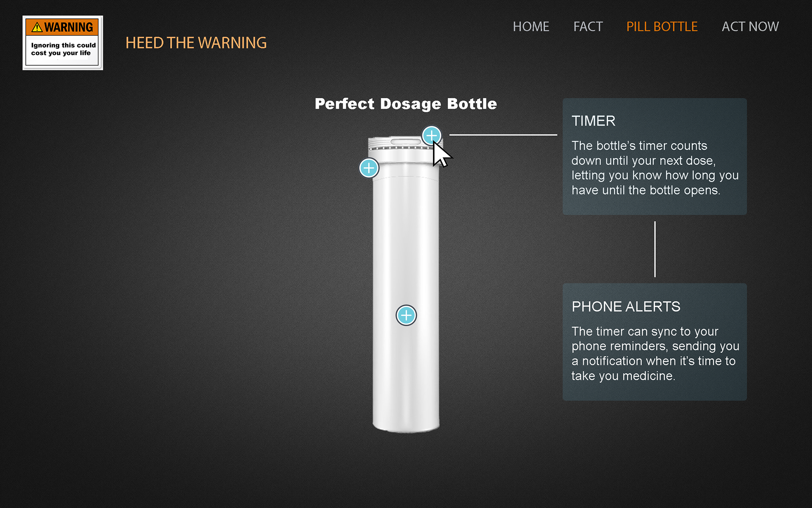Select the Perfect Dosage Bottle title
The height and width of the screenshot is (508, 812).
point(406,104)
